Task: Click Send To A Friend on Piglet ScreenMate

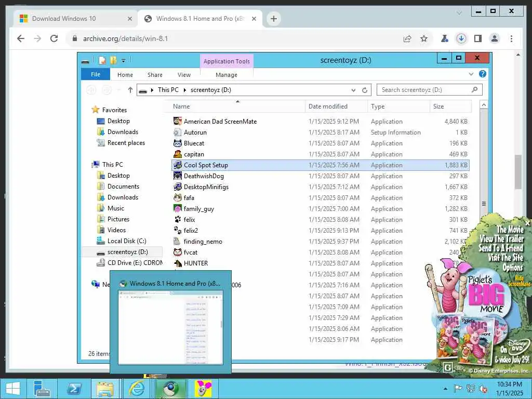Action: tap(500, 248)
